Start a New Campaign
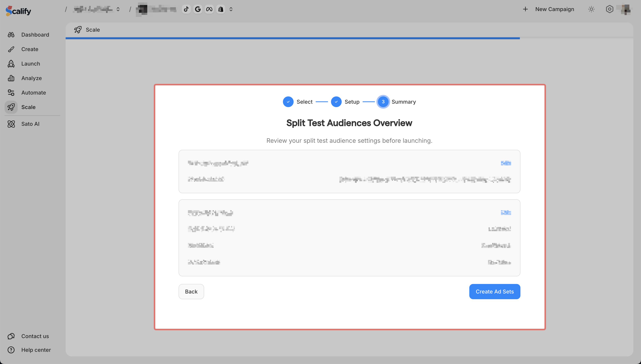This screenshot has height=364, width=641. (x=549, y=9)
